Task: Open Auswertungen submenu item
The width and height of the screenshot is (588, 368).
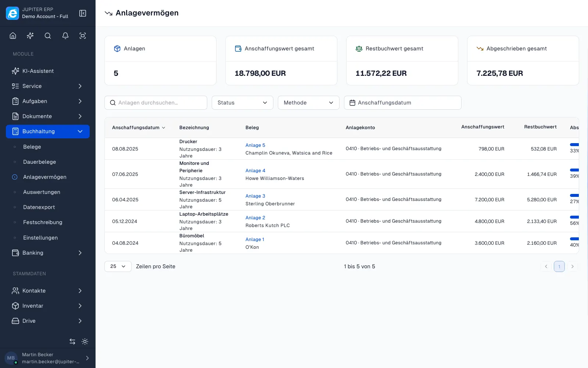Action: tap(48, 192)
